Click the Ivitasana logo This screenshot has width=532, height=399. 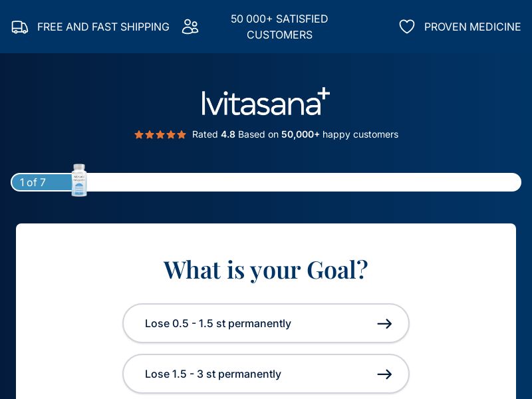click(266, 101)
